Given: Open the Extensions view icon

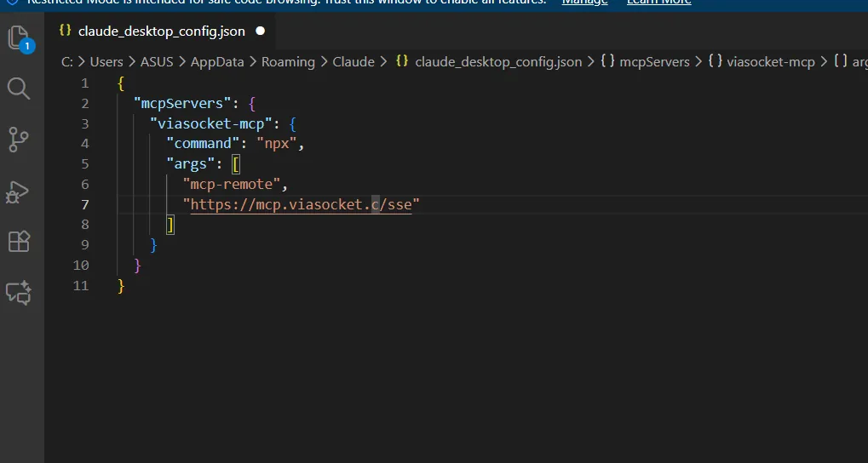Looking at the screenshot, I should (x=19, y=242).
